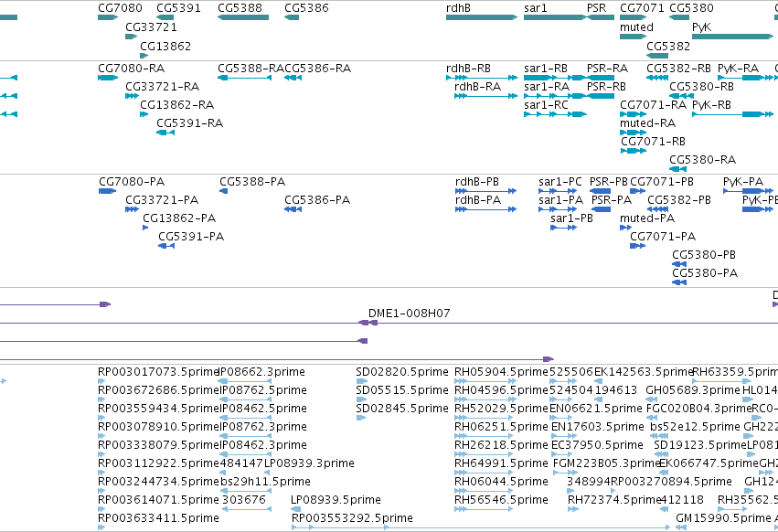Select the RH72374.5prime EST

point(573,509)
